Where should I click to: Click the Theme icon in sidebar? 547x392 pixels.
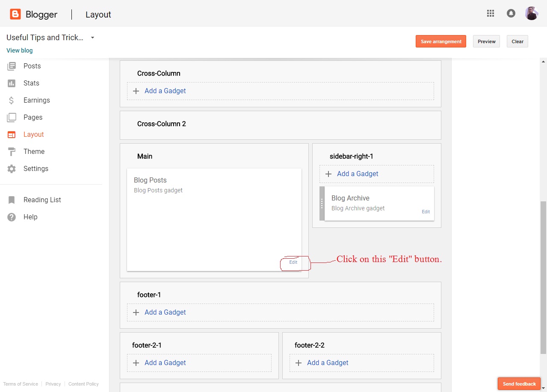pyautogui.click(x=12, y=151)
